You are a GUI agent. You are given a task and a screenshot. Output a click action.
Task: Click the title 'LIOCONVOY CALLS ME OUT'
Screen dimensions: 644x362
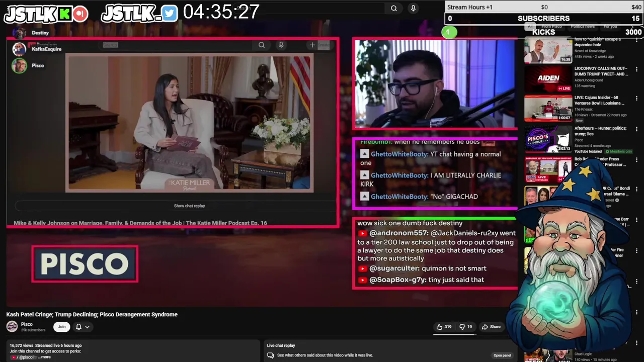click(601, 71)
